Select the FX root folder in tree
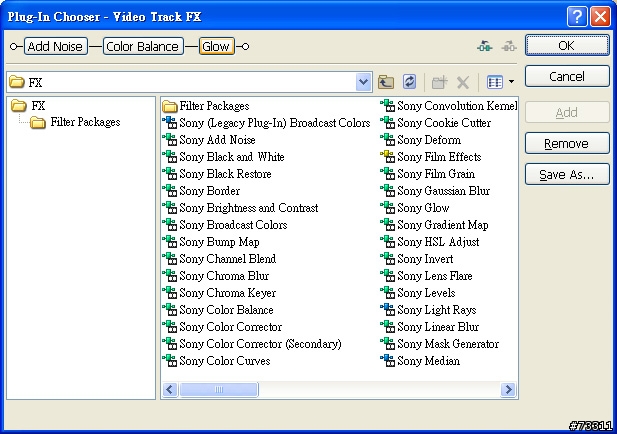Viewport: 617px width, 434px height. [28, 105]
